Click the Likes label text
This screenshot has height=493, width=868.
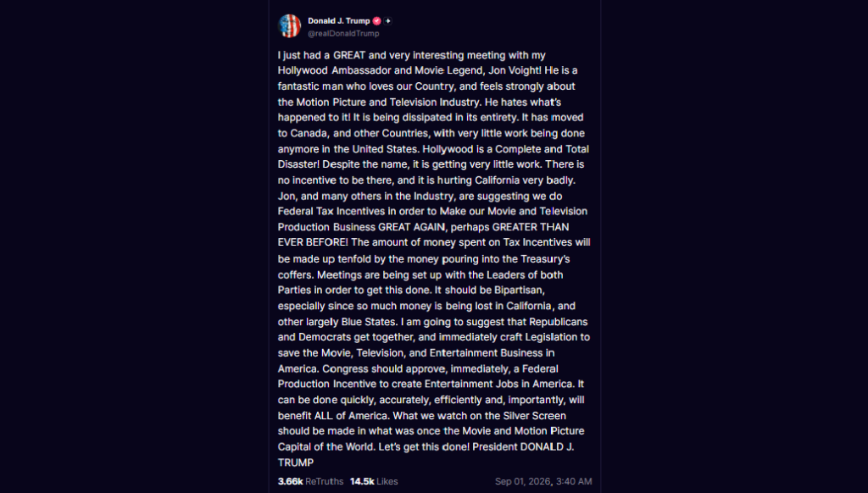pyautogui.click(x=387, y=481)
